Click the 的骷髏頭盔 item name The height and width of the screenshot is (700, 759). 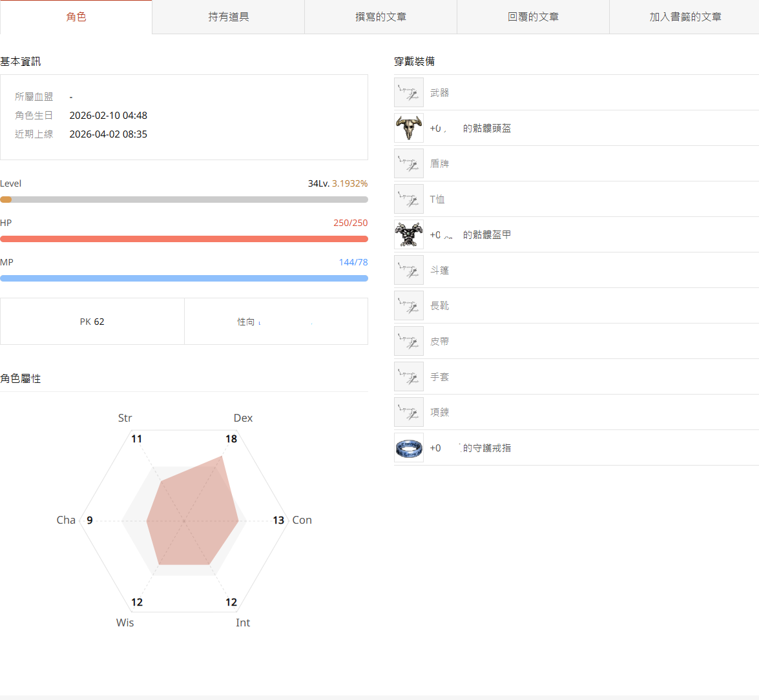[x=486, y=129]
